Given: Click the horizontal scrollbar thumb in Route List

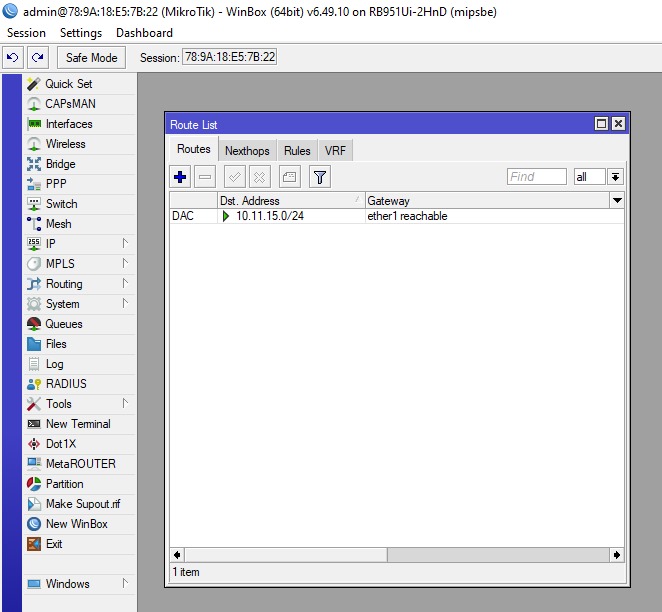Looking at the screenshot, I should tap(286, 555).
